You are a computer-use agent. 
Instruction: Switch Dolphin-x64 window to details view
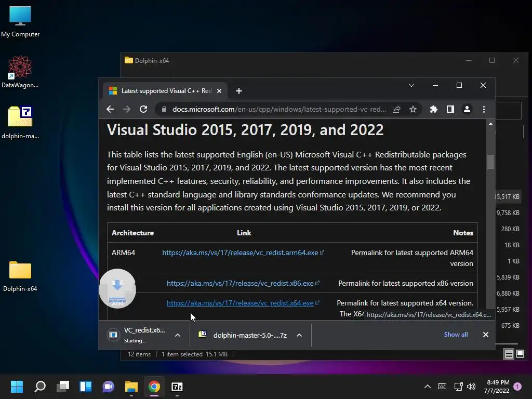(x=509, y=354)
